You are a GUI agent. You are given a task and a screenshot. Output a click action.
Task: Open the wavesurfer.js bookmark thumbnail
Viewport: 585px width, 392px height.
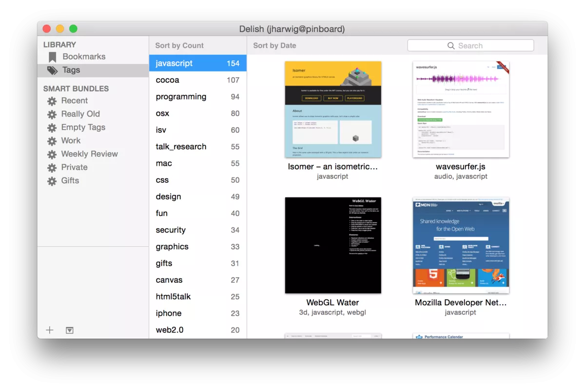pyautogui.click(x=461, y=109)
